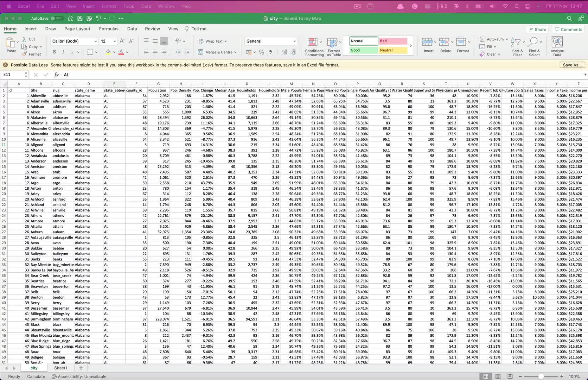This screenshot has width=588, height=380.
Task: Open the font size dropdown
Action: pyautogui.click(x=115, y=41)
